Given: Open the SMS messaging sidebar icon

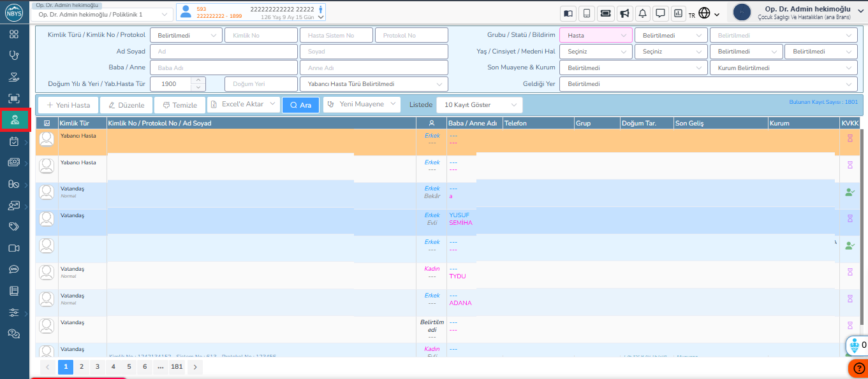Looking at the screenshot, I should click(x=14, y=269).
